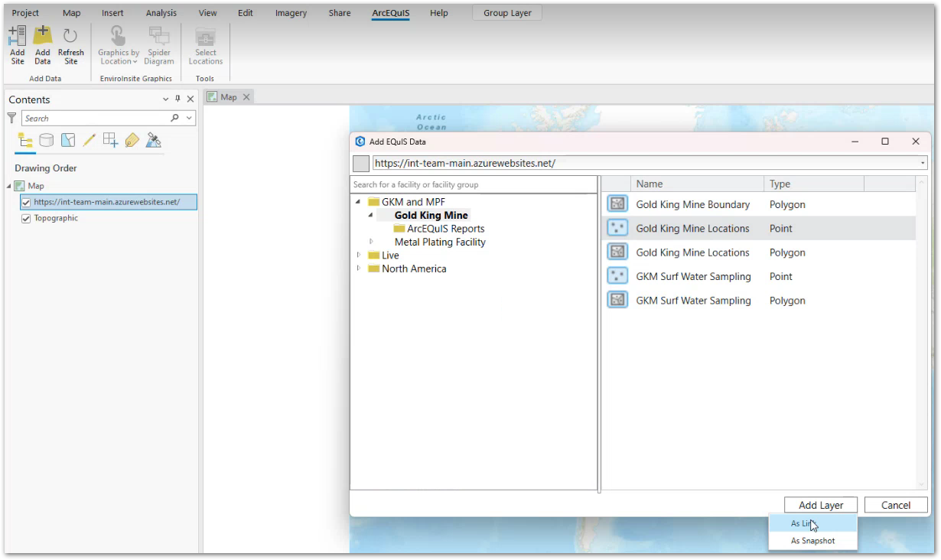Image resolution: width=941 pixels, height=560 pixels.
Task: Close the Contents pane
Action: tap(190, 99)
